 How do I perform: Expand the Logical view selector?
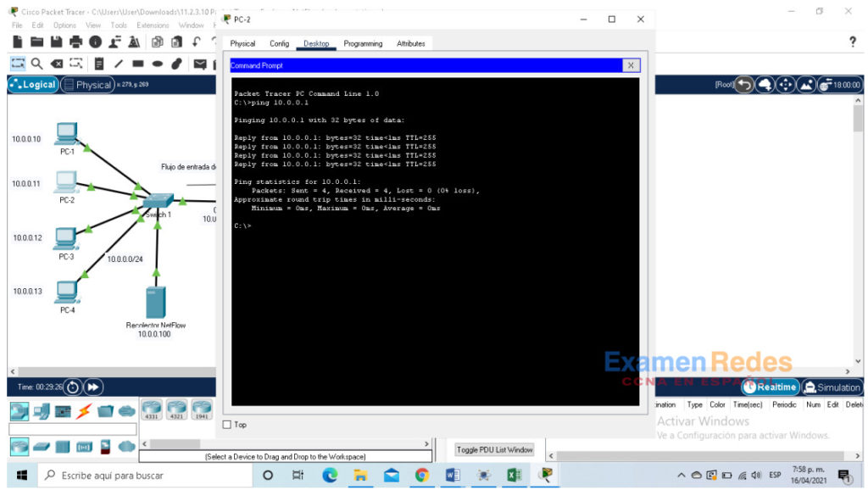point(32,85)
